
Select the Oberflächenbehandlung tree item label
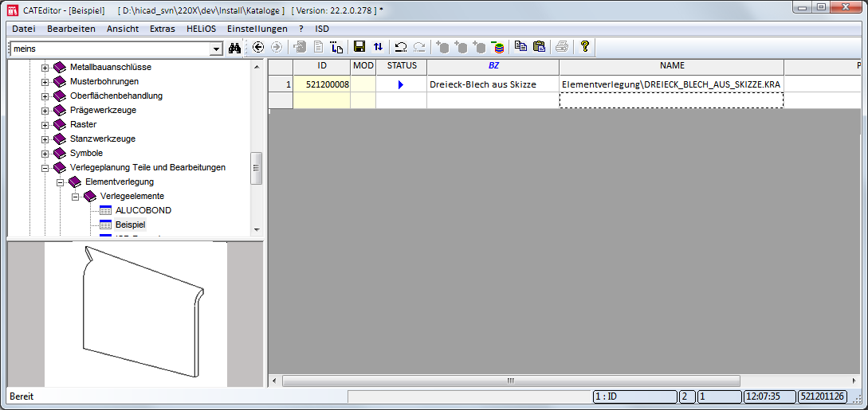[116, 96]
